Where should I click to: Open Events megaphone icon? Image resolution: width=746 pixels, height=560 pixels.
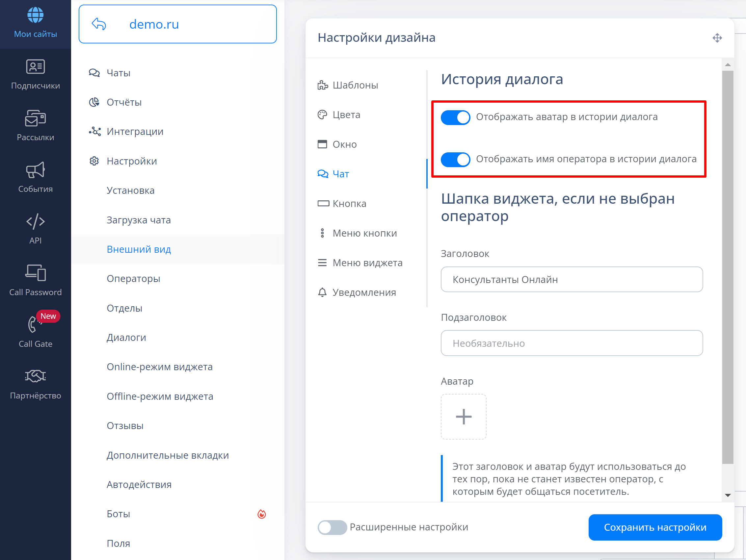[36, 170]
